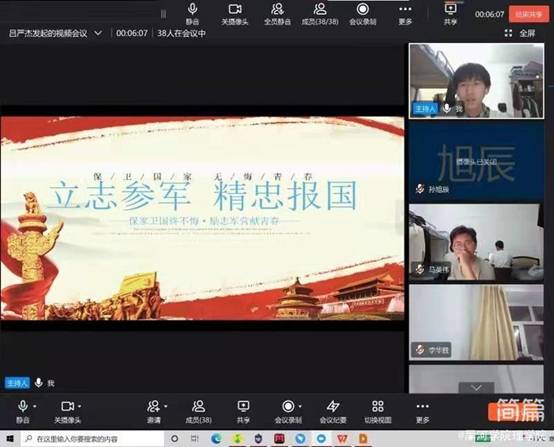Open microphone options arrow in bottom toolbar
This screenshot has height=447, width=554.
[x=35, y=406]
